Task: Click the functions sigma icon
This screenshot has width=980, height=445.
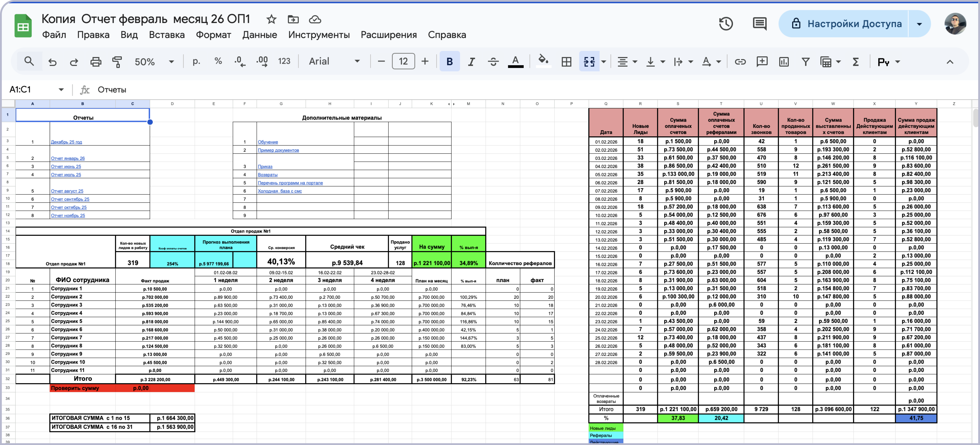Action: [856, 62]
